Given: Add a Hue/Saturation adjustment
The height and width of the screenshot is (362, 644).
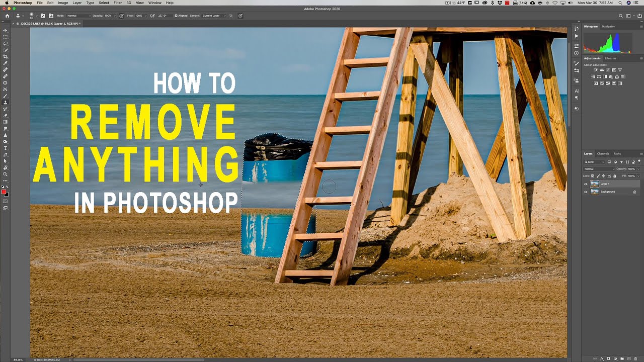Looking at the screenshot, I should (x=593, y=76).
